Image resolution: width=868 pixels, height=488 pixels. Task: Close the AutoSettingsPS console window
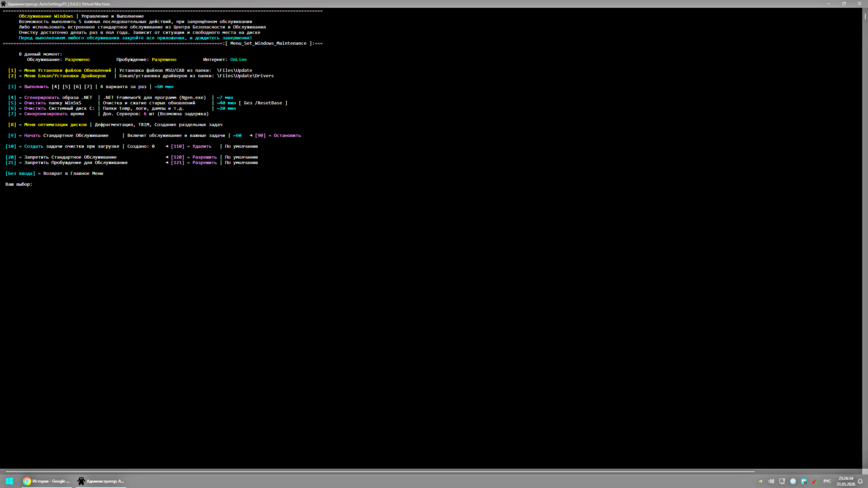point(860,4)
